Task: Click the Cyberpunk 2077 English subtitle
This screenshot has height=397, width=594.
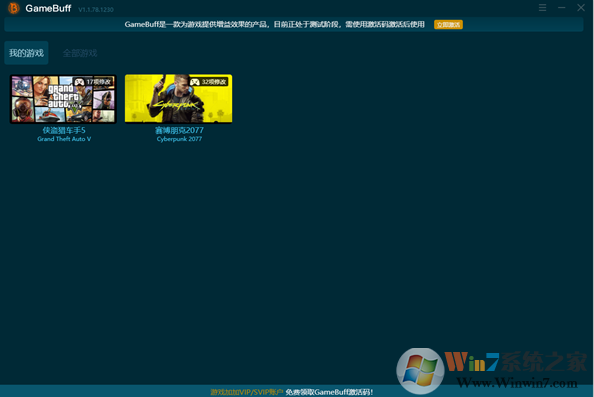Action: pyautogui.click(x=179, y=139)
